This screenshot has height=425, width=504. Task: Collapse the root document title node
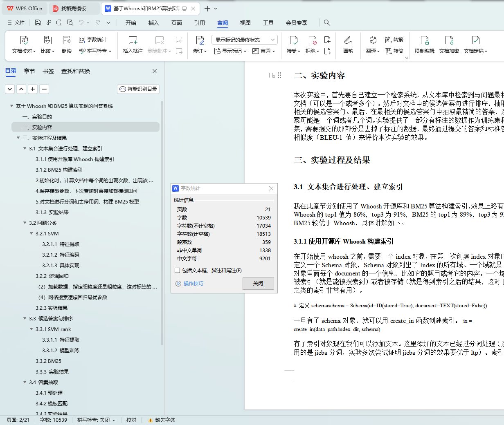pos(12,106)
